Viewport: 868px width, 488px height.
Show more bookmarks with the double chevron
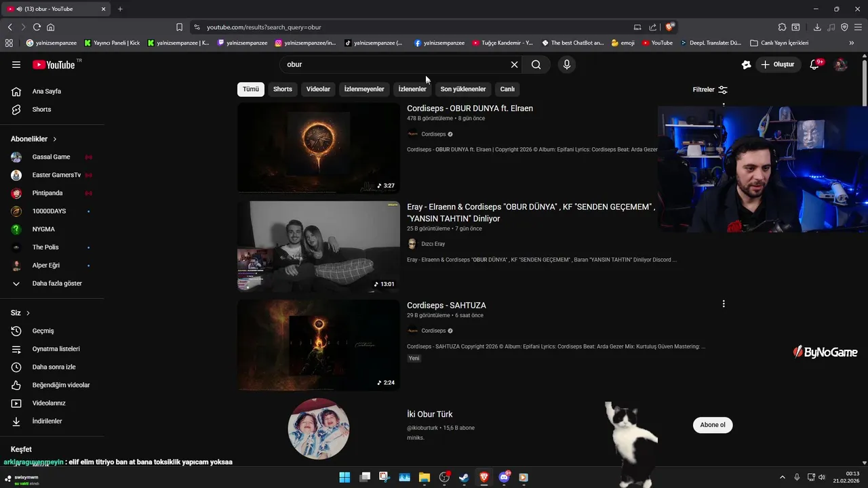coord(852,43)
